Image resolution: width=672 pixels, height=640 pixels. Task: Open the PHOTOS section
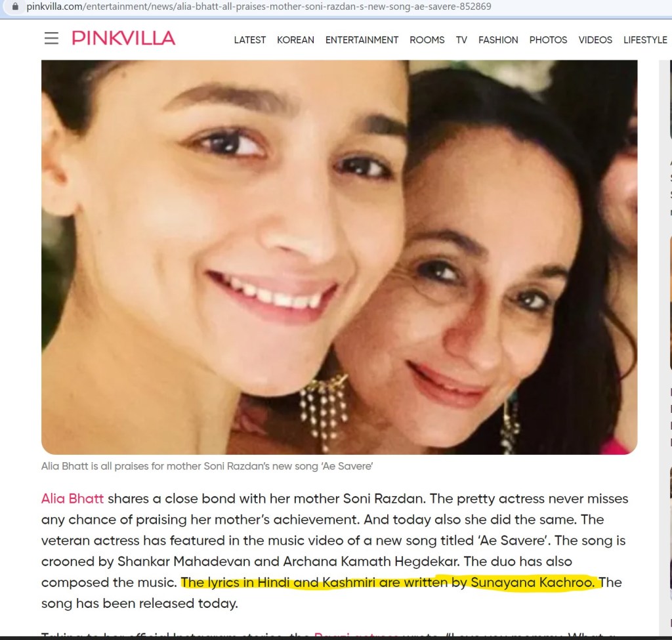click(548, 40)
